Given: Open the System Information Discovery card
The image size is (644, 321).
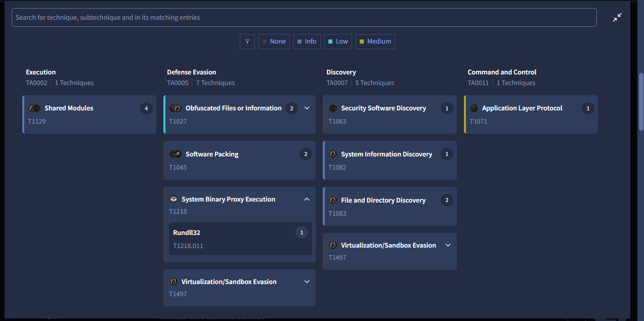Looking at the screenshot, I should pyautogui.click(x=390, y=160).
